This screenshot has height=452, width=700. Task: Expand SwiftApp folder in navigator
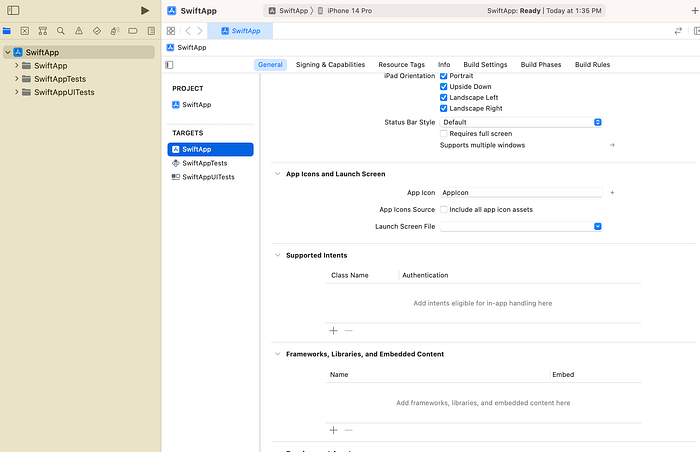tap(17, 66)
